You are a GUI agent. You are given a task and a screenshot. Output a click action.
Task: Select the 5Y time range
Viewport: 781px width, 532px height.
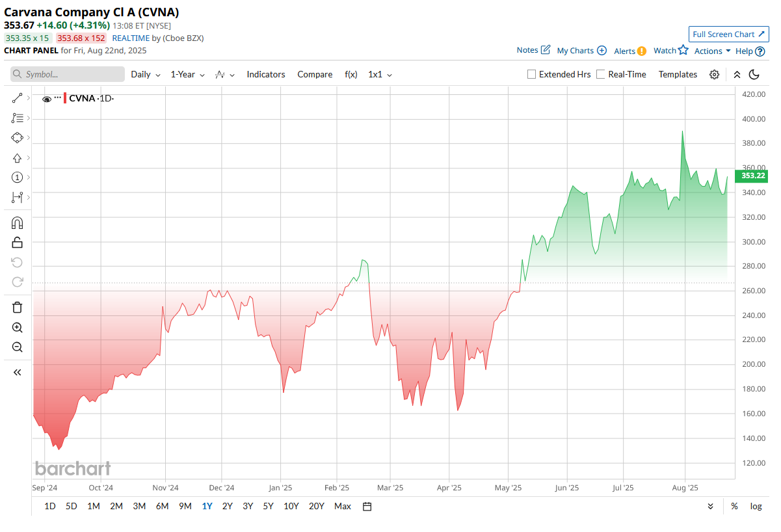click(x=268, y=507)
